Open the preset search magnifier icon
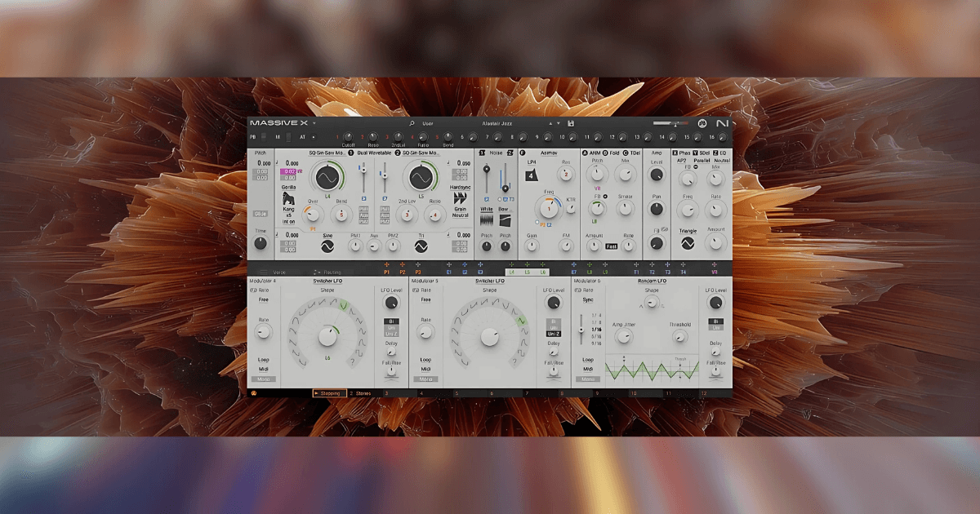Image resolution: width=980 pixels, height=514 pixels. [x=412, y=123]
